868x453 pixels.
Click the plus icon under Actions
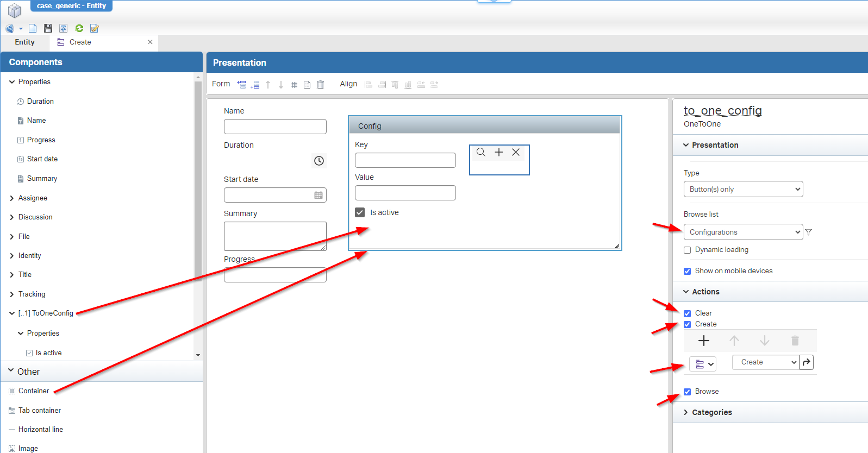(x=704, y=341)
